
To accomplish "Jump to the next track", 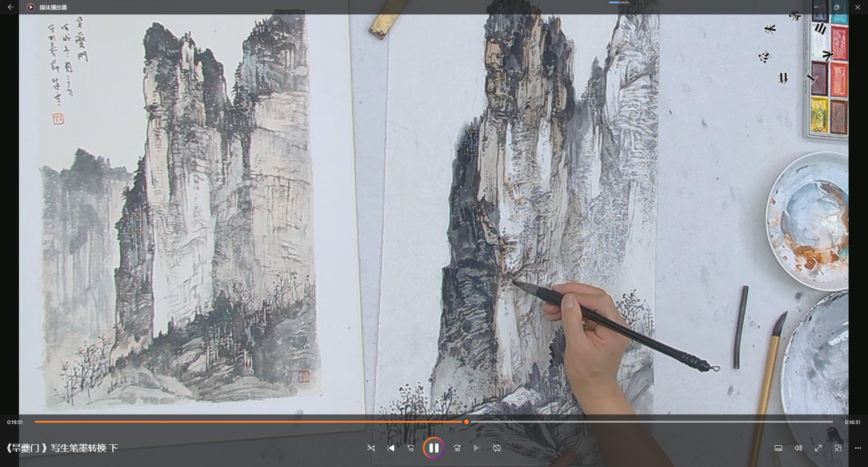I will 477,448.
